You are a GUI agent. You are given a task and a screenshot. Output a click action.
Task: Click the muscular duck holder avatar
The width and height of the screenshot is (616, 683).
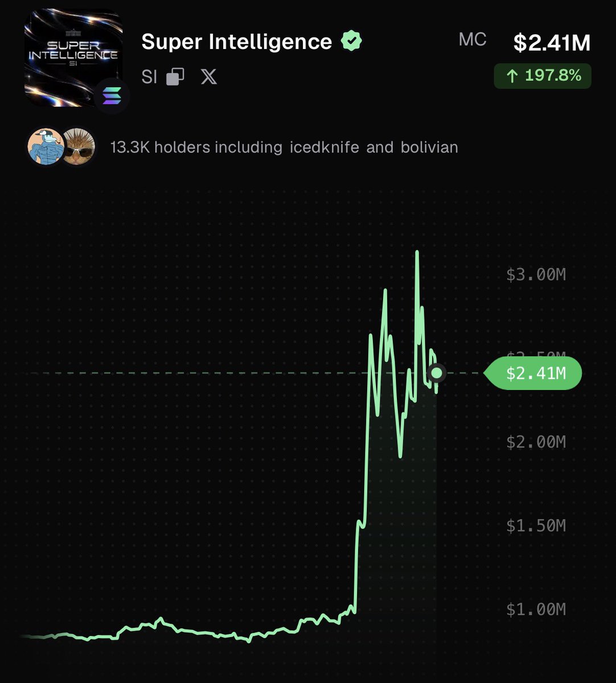click(x=46, y=146)
